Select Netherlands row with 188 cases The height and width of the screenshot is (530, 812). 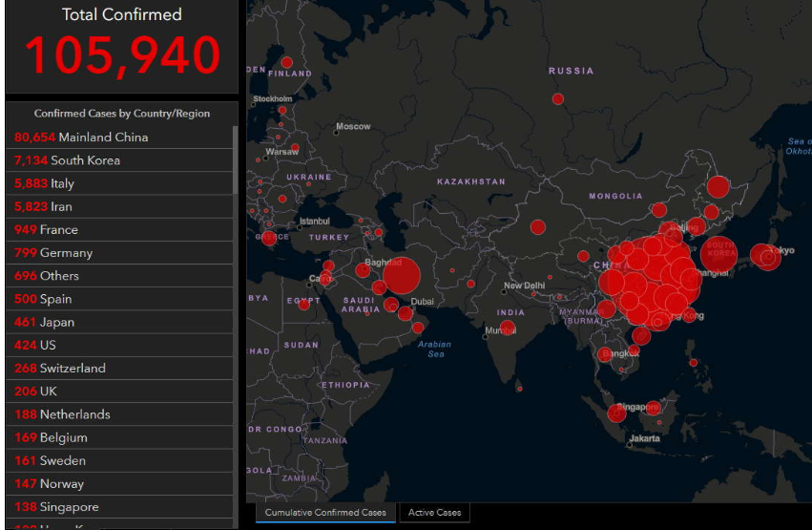click(119, 414)
